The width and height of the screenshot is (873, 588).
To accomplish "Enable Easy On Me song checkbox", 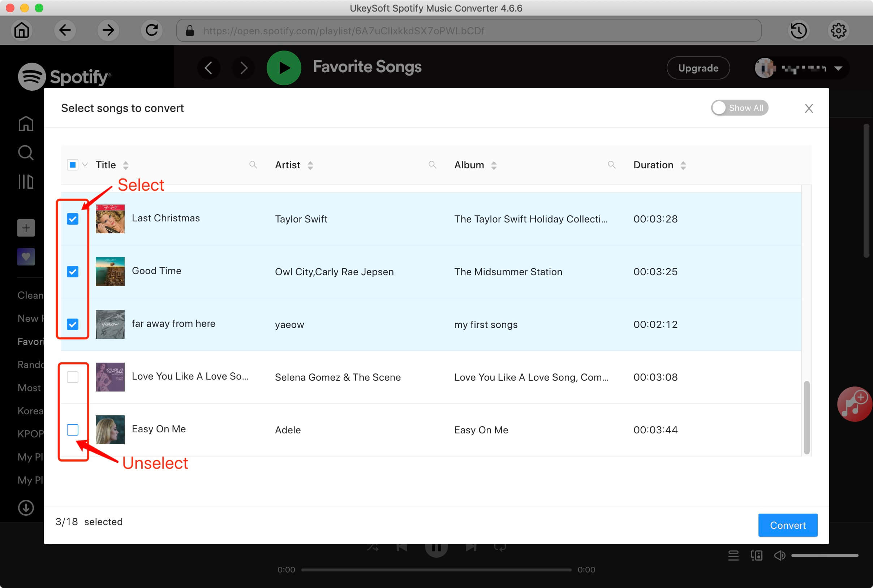I will (72, 429).
